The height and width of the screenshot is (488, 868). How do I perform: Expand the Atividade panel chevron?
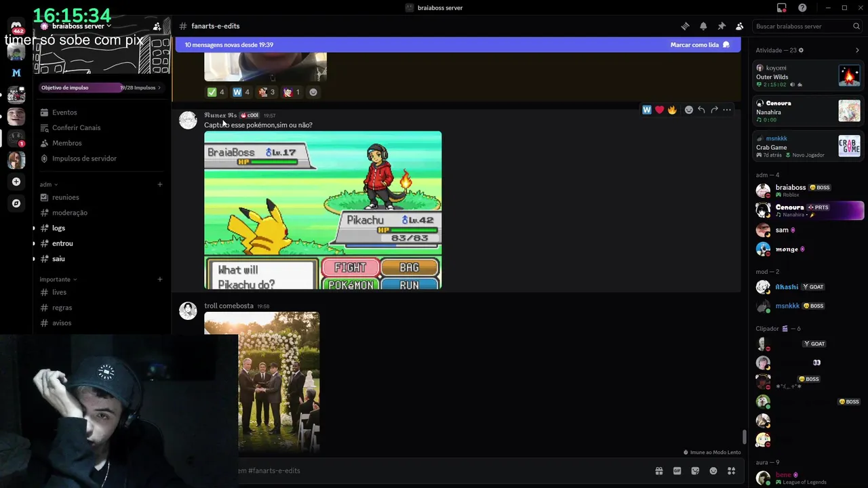[857, 50]
